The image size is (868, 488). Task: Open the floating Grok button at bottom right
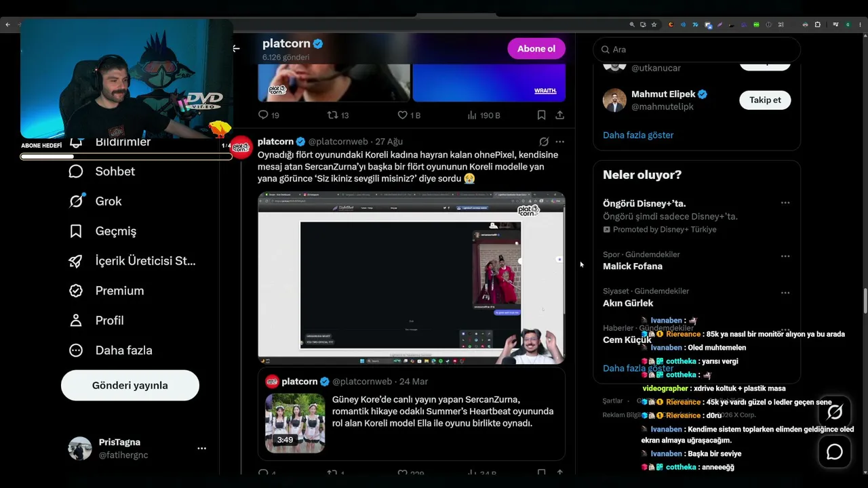[x=835, y=412]
